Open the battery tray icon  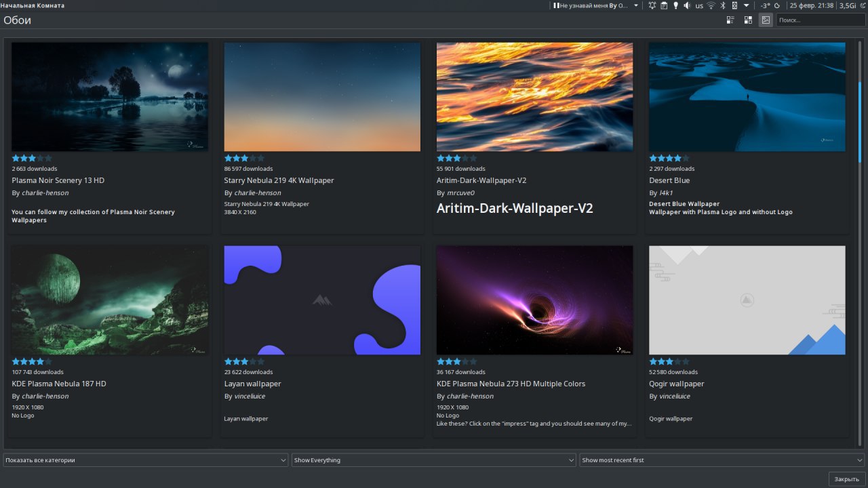734,5
